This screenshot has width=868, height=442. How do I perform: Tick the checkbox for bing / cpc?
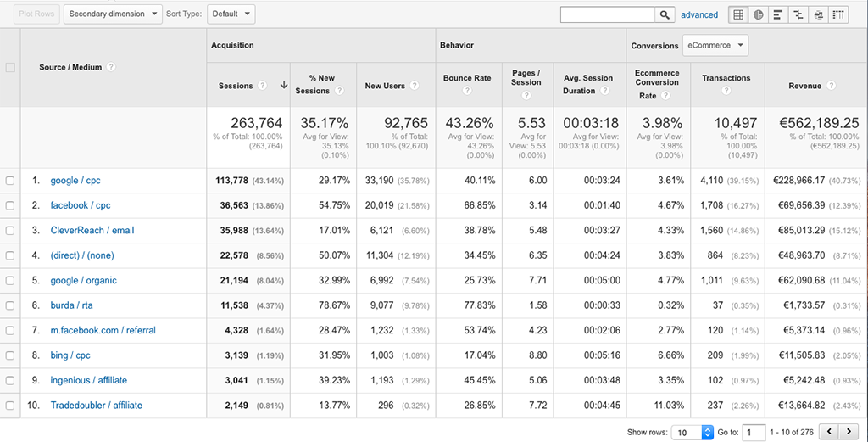coord(10,355)
